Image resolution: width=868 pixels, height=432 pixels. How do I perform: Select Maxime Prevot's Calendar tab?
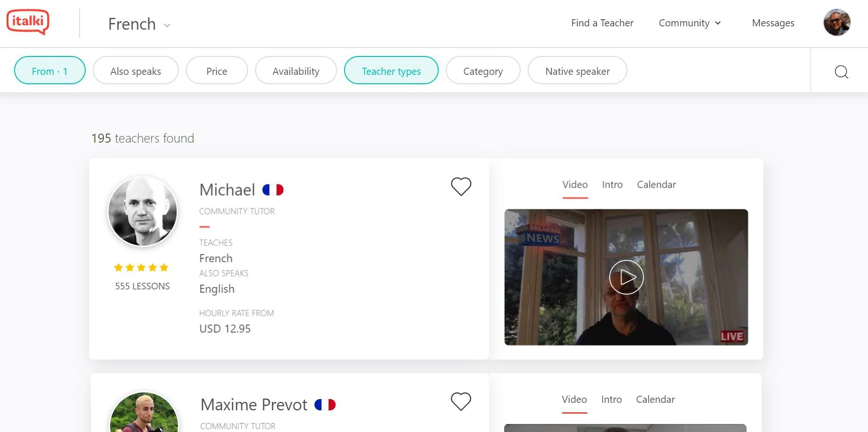(655, 400)
